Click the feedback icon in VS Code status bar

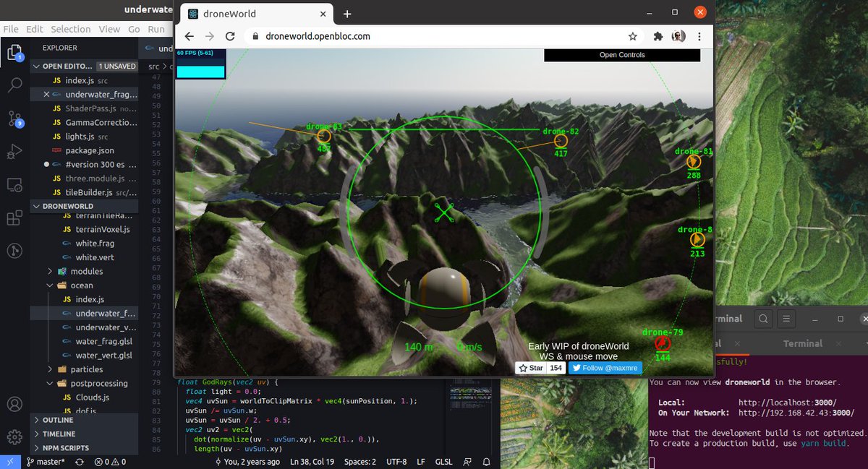pyautogui.click(x=467, y=462)
